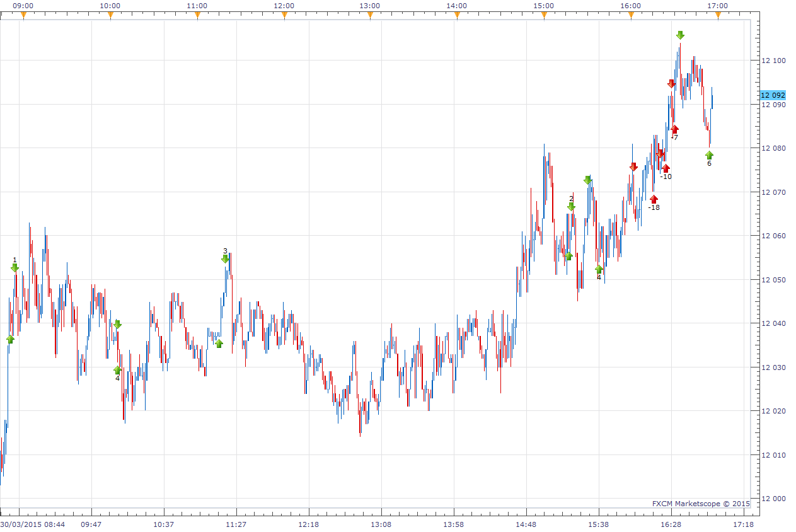This screenshot has height=532, width=796.
Task: Click the 12 080 price axis label
Action: [773, 148]
